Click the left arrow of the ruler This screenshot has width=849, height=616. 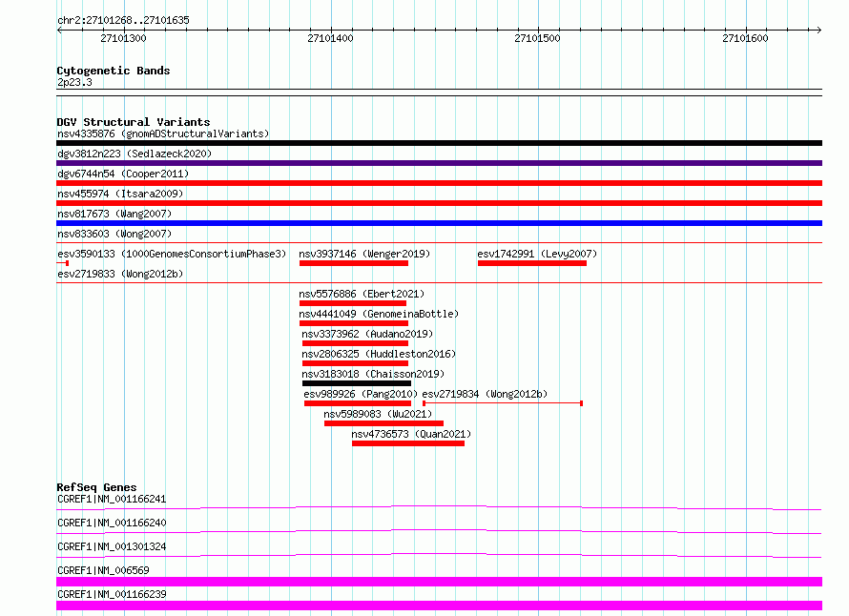[59, 31]
